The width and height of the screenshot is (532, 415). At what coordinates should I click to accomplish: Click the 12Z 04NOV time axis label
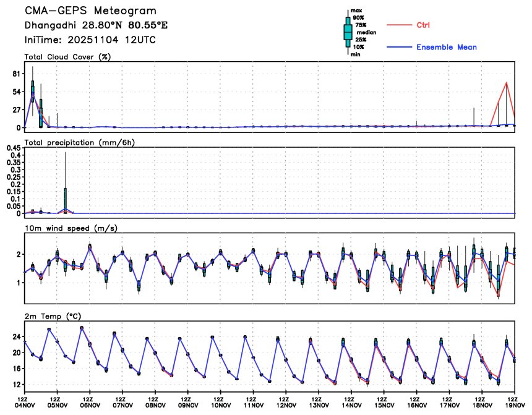24,403
